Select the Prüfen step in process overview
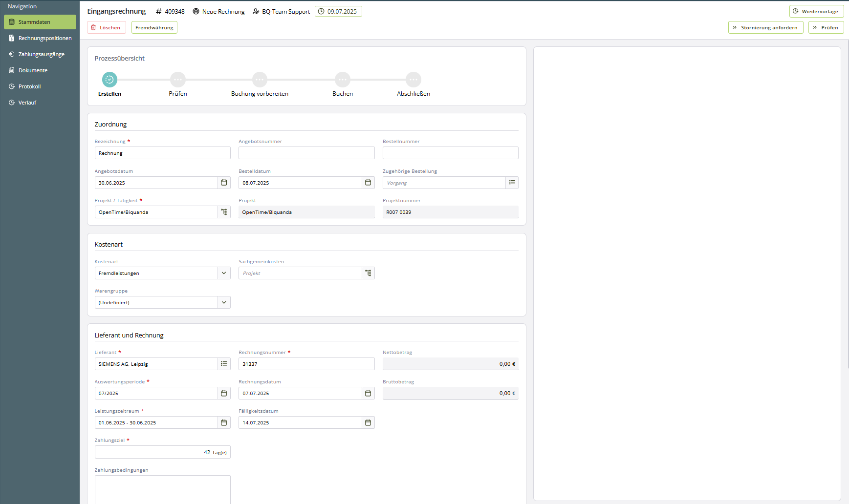This screenshot has width=849, height=504. (178, 80)
